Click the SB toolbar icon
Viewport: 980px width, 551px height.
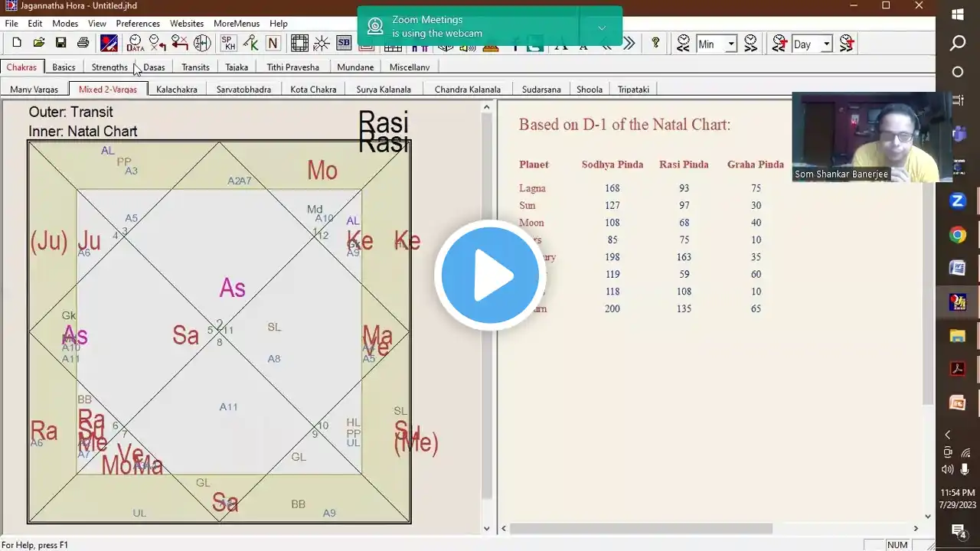tap(344, 43)
